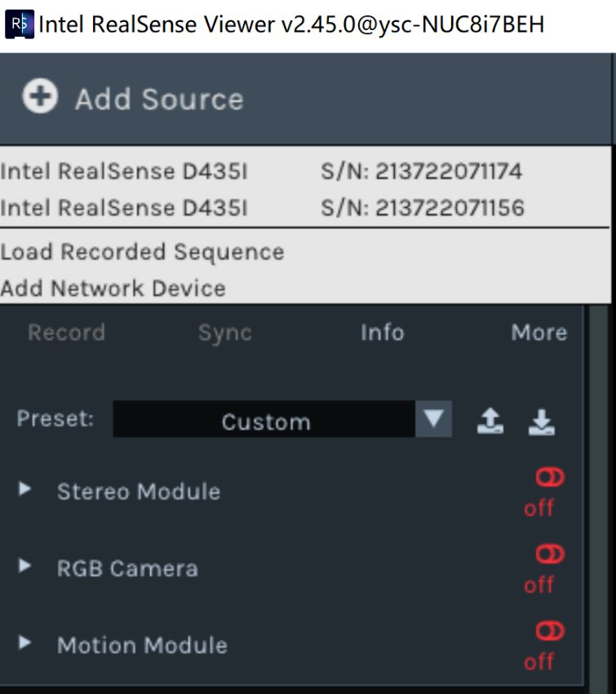The image size is (616, 694).
Task: Choose the D435I with serial 213722071156
Action: point(261,209)
